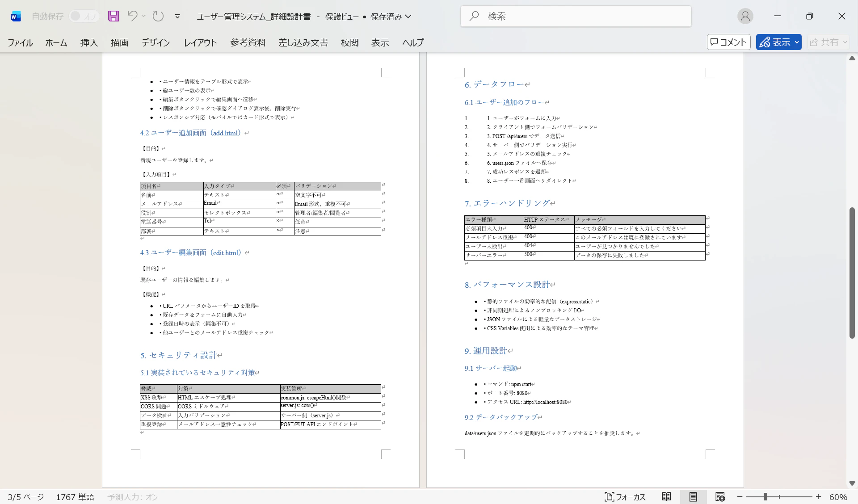This screenshot has height=504, width=858.
Task: Open the ファイル menu
Action: (20, 42)
